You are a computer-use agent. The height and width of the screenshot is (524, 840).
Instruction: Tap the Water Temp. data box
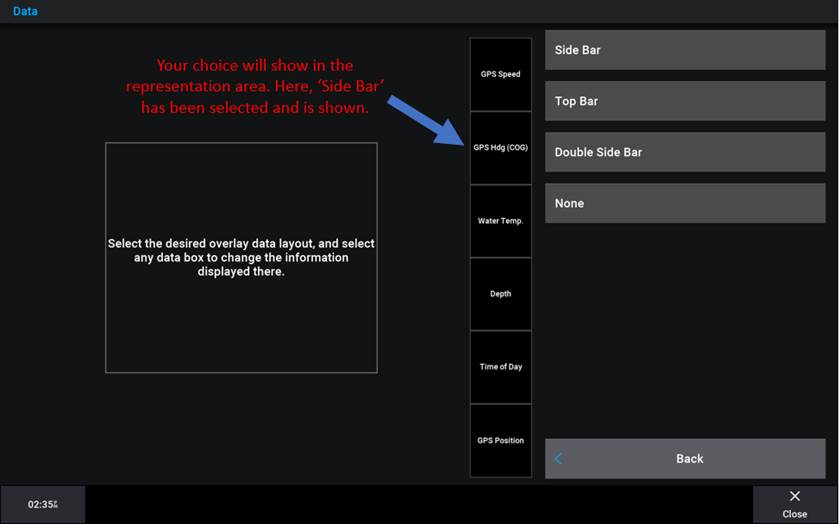pos(501,221)
